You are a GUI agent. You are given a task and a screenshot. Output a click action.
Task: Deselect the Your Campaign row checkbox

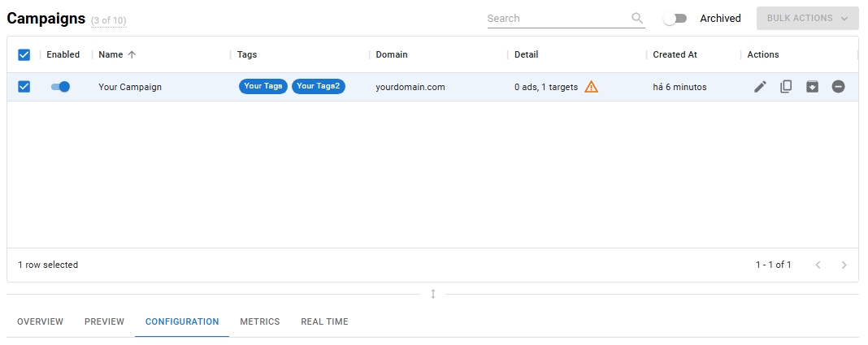(x=24, y=87)
